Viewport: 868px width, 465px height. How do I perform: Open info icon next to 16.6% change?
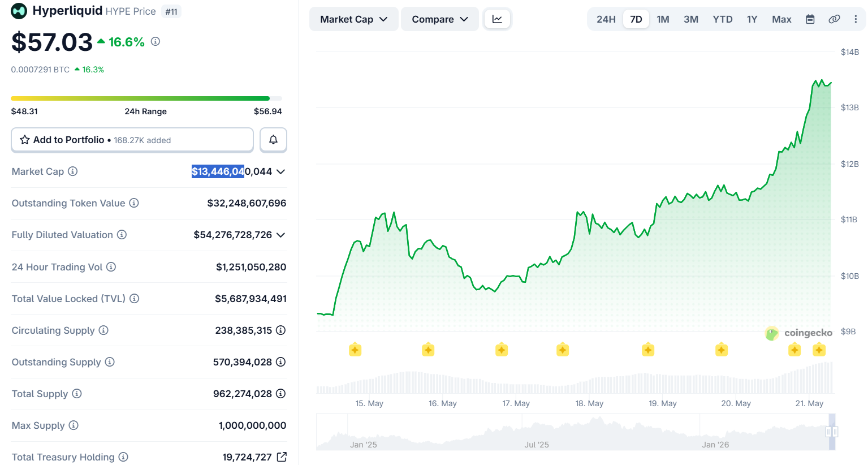click(x=156, y=41)
